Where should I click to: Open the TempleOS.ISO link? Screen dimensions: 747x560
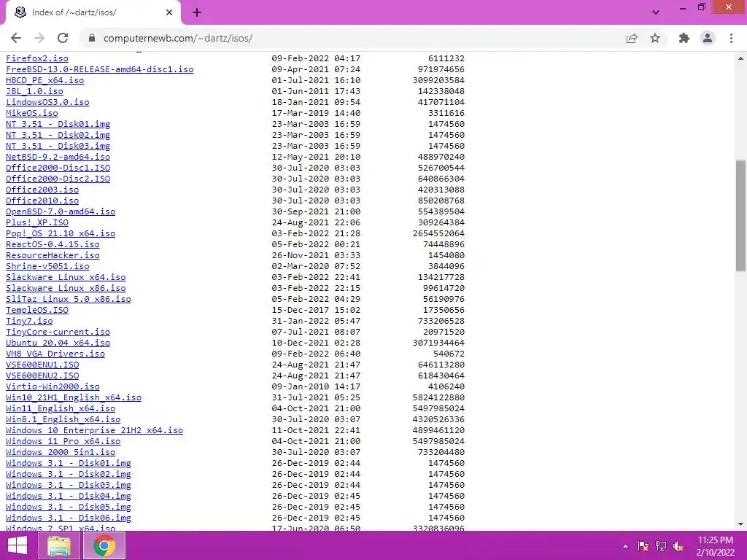37,310
